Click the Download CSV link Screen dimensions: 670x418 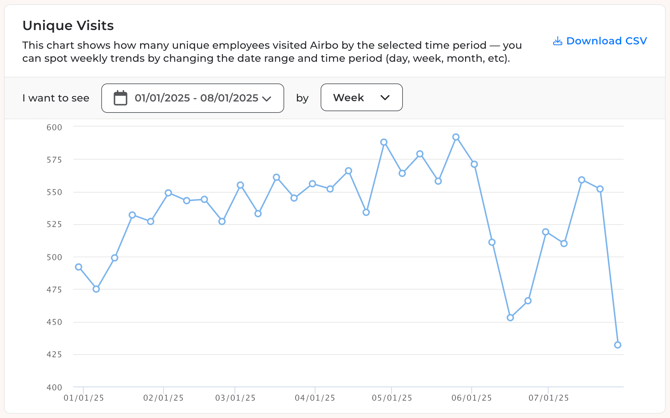click(x=606, y=41)
